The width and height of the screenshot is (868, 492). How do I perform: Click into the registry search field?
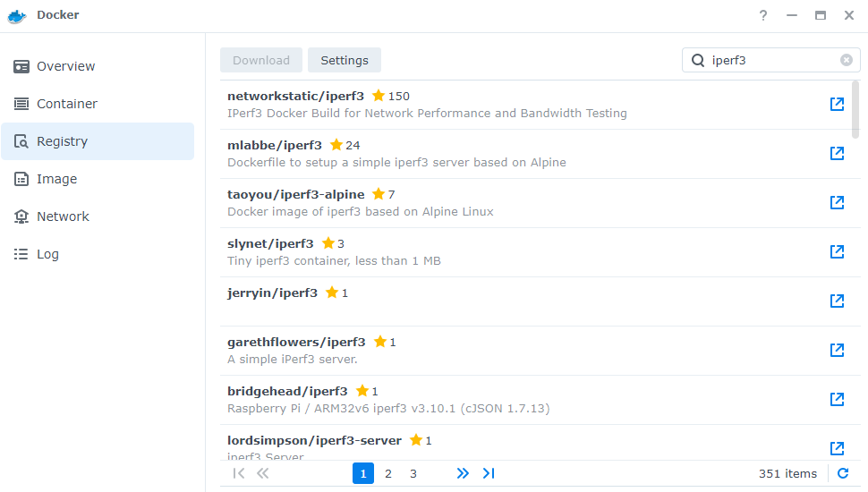point(772,60)
